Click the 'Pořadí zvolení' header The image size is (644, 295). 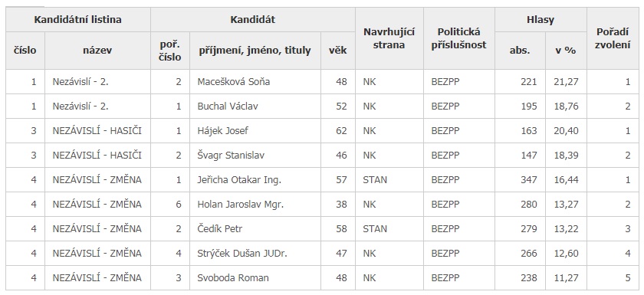(x=613, y=38)
